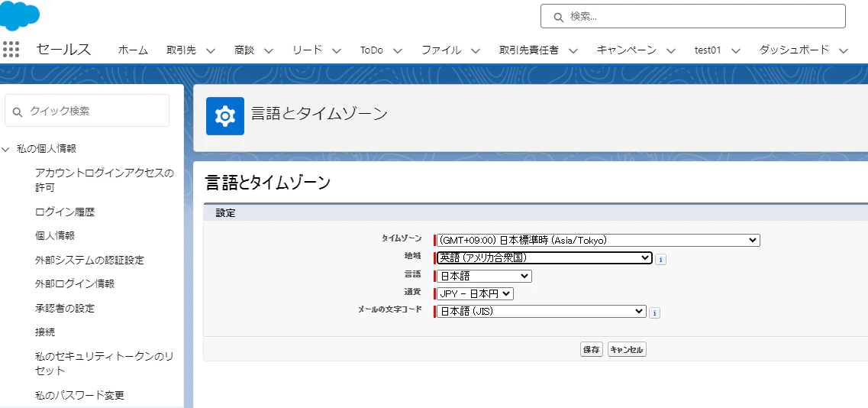
Task: Click the Salesforce cloud logo
Action: tap(19, 15)
